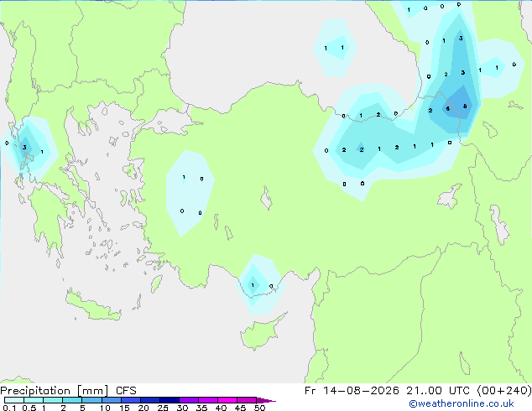Click the '0.1' legend scale label
Image resolution: width=532 pixels, height=411 pixels.
point(9,408)
